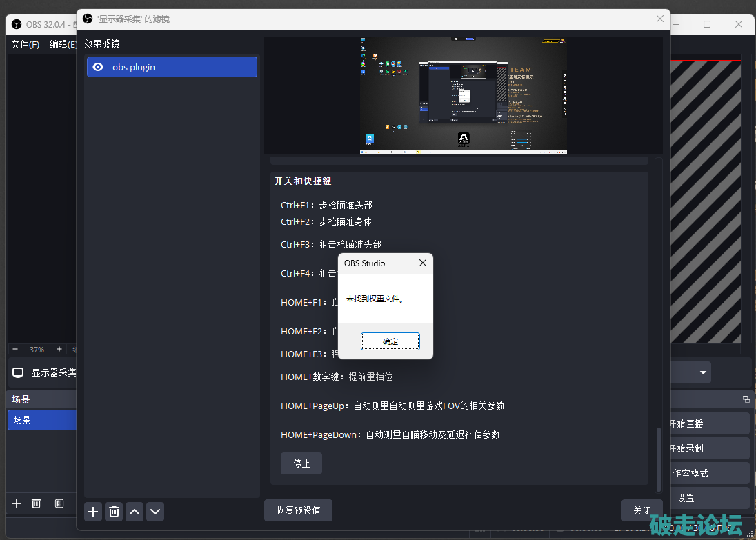Image resolution: width=756 pixels, height=540 pixels.
Task: Open the 编辑(E) menu
Action: 63,44
